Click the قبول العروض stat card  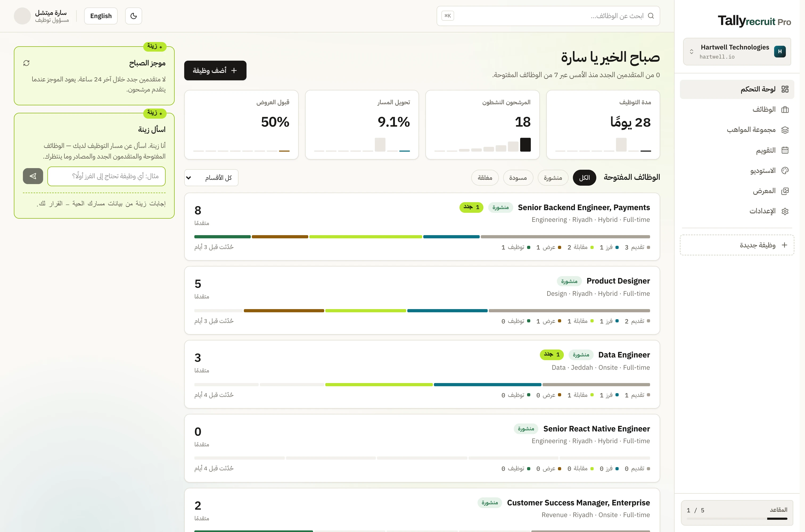point(241,124)
